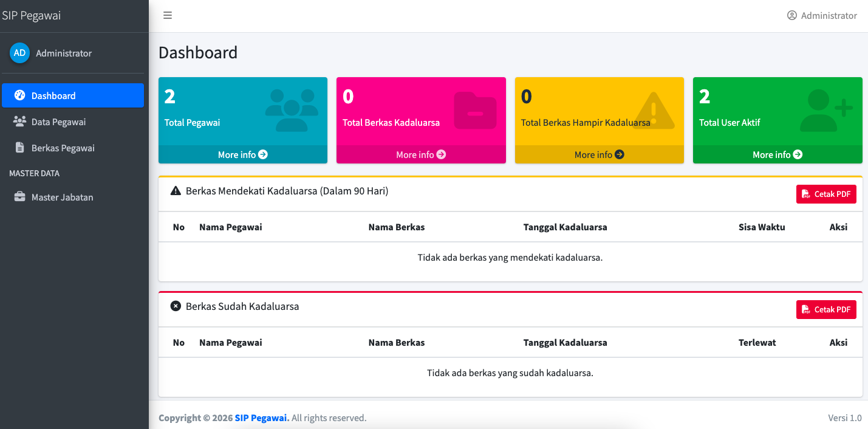Go to the Berkas Pegawai menu item
Screen dimensions: 868x429
click(63, 148)
